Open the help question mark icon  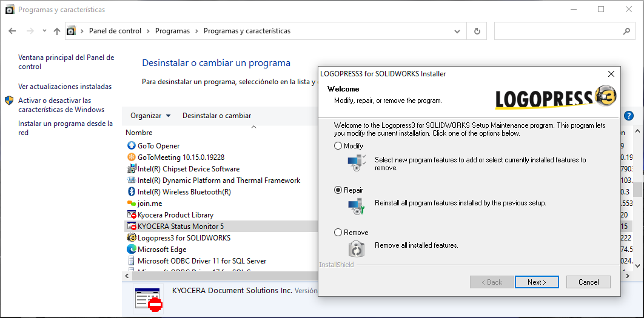coord(628,116)
